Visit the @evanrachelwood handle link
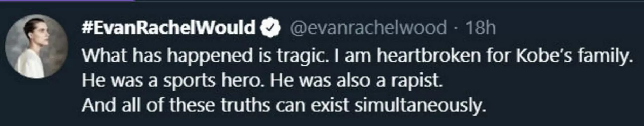 click(368, 28)
